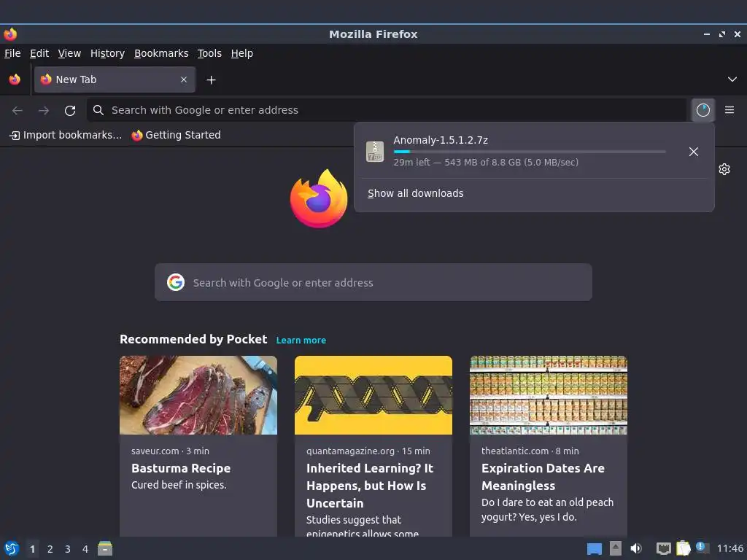Click theatlantic.com · 8 min source text
Viewport: 747px width, 560px height.
point(530,451)
